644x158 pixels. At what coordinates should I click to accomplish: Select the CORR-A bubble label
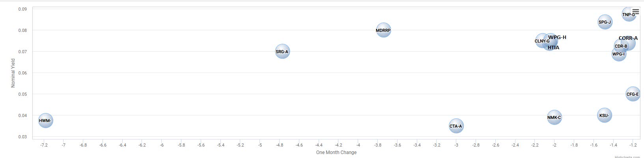[628, 38]
